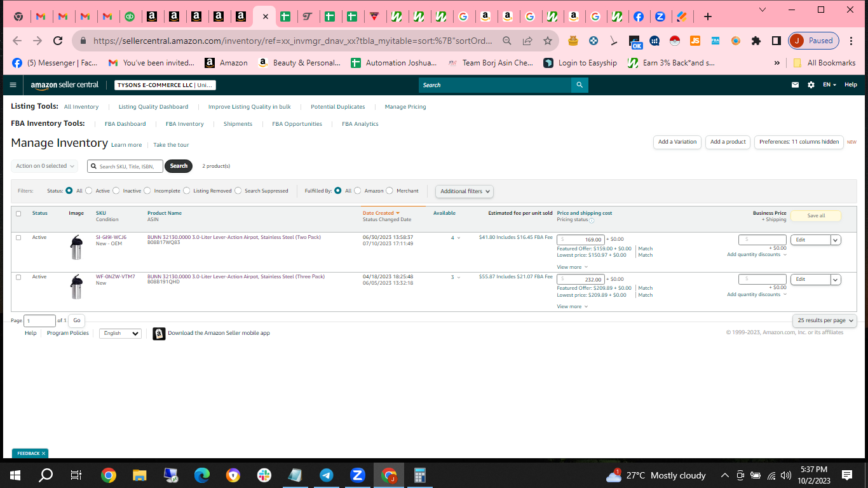This screenshot has width=868, height=488.
Task: Click the share icon in the address bar
Action: (x=527, y=41)
